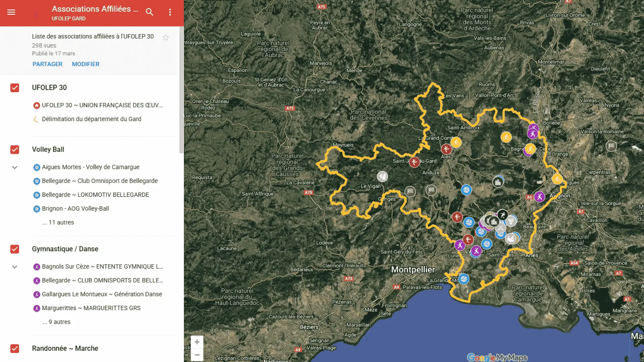644x362 pixels.
Task: Click the volleyball icon beside LOKOMOTIV BELLEGARDE
Action: pyautogui.click(x=37, y=195)
